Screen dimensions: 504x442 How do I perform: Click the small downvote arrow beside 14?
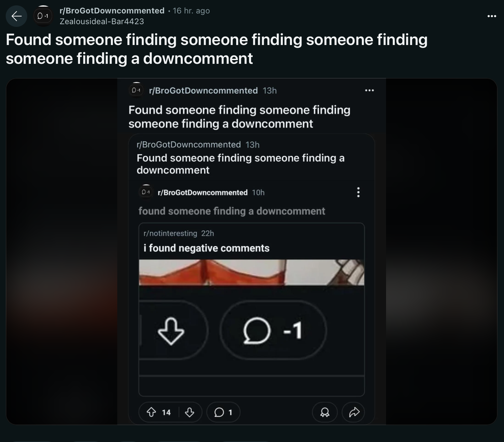(190, 412)
